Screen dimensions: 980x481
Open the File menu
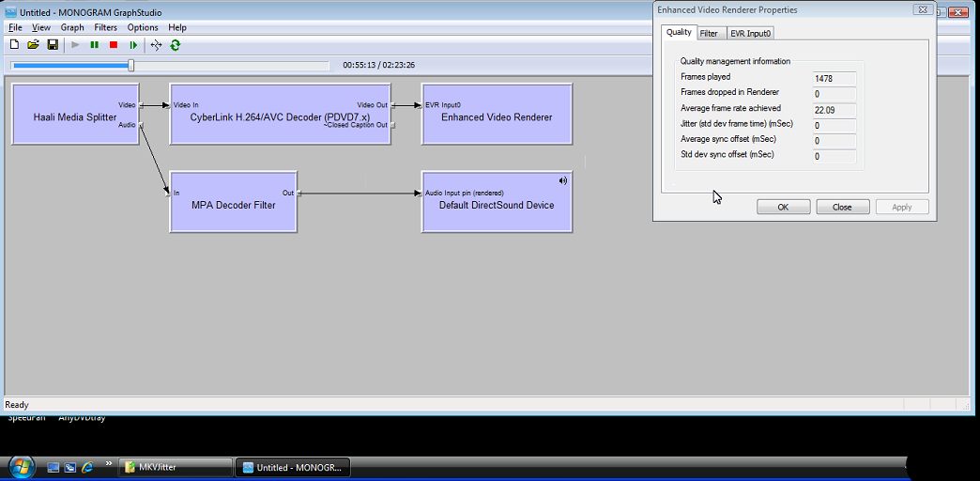(15, 27)
